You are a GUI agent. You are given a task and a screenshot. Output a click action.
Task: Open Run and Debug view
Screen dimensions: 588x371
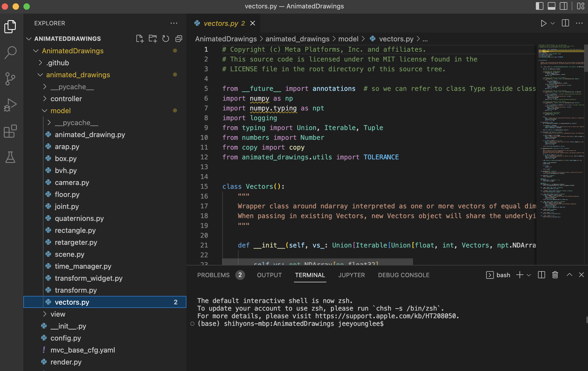10,105
